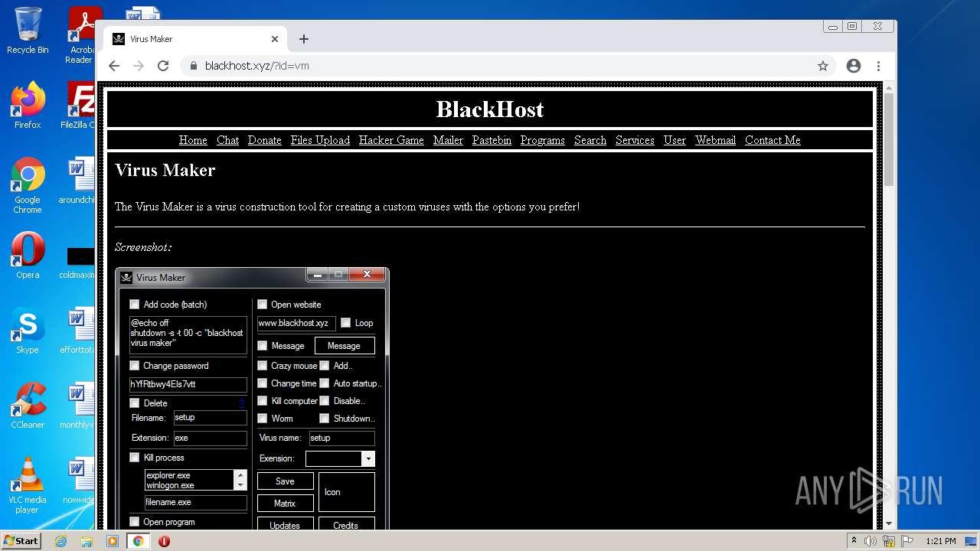Open the red Opera taskbar icon
Viewport: 980px width, 551px height.
(164, 541)
